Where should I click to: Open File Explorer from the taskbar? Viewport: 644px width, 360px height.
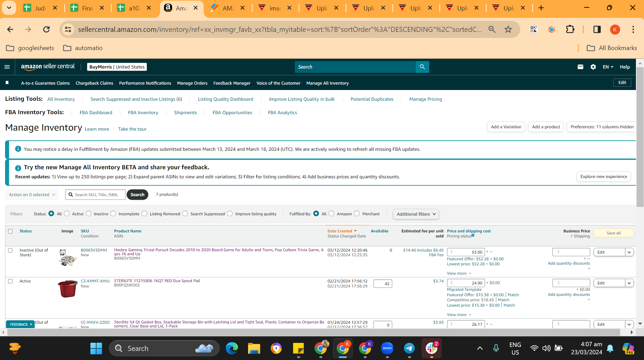254,348
